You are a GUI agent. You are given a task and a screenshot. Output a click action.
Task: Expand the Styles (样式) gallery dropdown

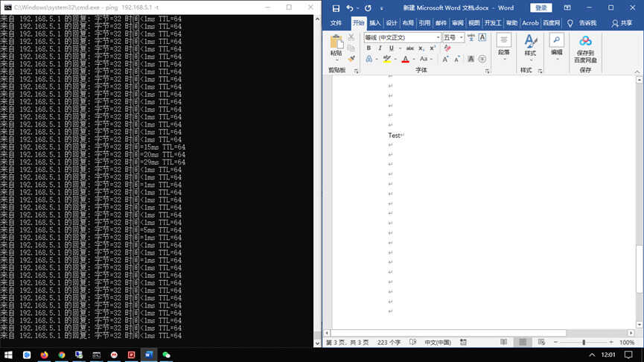click(530, 47)
